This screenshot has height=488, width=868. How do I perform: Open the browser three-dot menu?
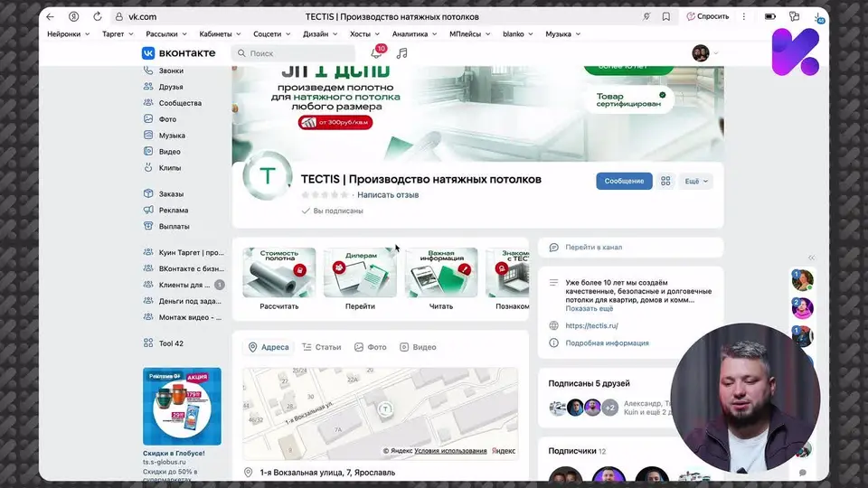(x=744, y=16)
